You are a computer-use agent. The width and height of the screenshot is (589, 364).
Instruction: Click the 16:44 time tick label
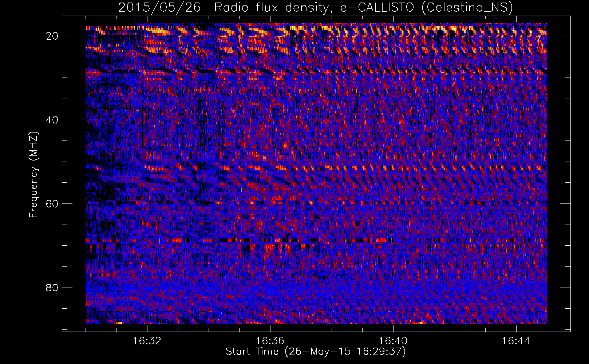pyautogui.click(x=516, y=341)
